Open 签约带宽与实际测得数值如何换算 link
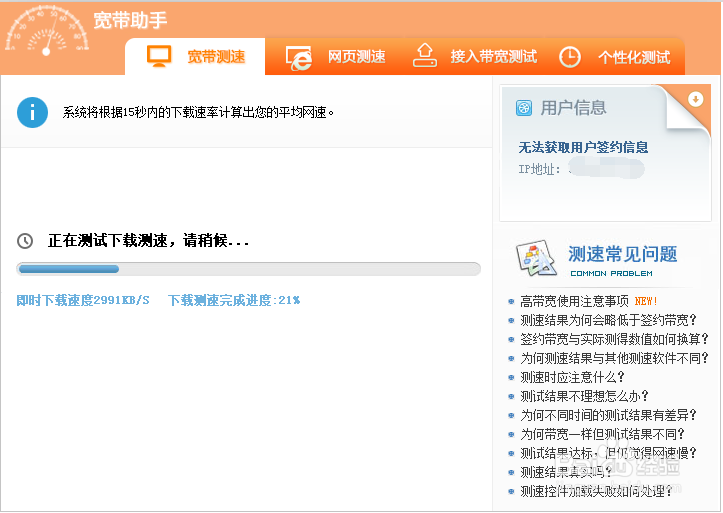 [x=614, y=339]
